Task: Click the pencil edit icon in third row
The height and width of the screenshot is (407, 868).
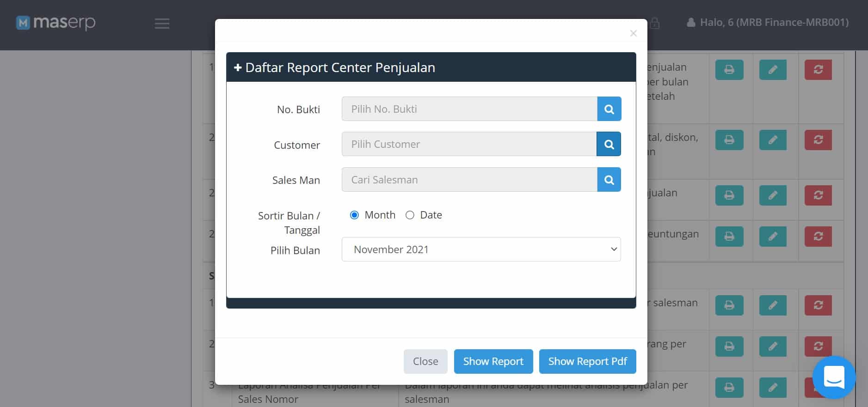Action: click(x=773, y=195)
